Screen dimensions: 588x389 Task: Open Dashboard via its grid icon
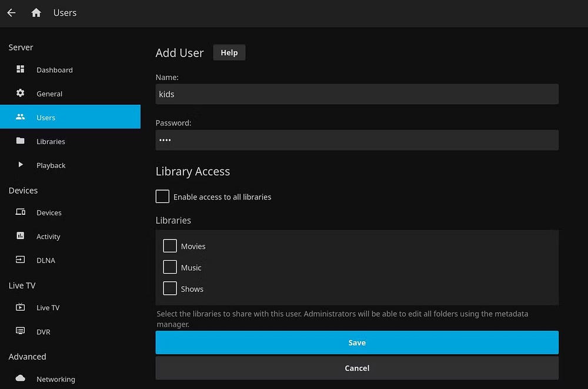point(21,69)
